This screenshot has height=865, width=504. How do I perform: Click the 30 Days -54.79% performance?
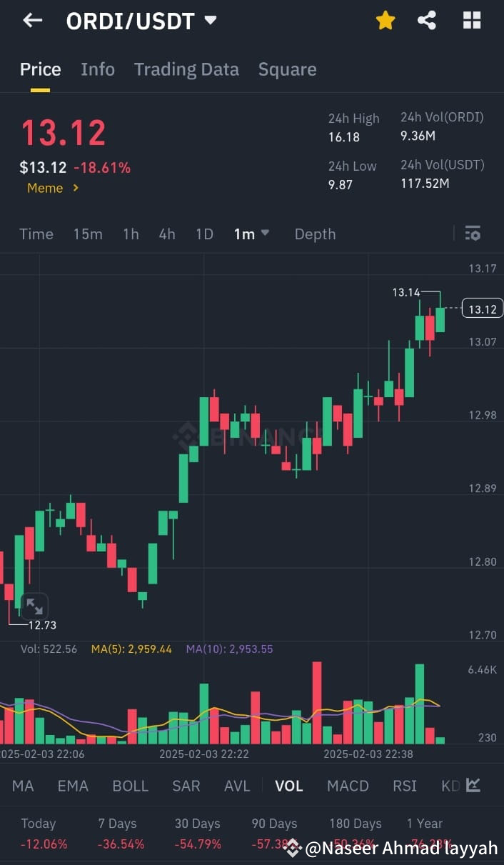point(198,834)
